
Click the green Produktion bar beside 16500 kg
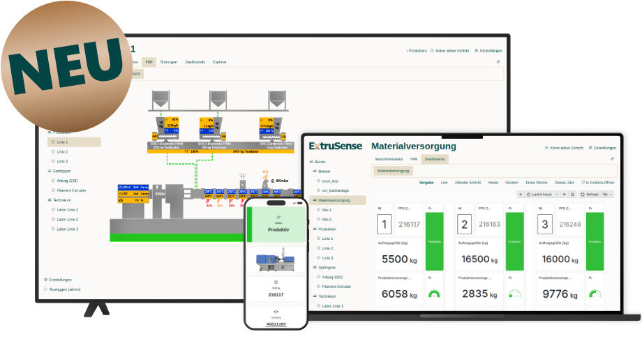pos(515,241)
